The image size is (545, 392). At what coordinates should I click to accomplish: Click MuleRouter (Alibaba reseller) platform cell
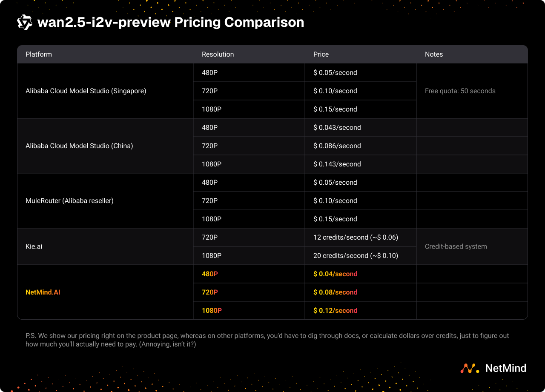[69, 201]
